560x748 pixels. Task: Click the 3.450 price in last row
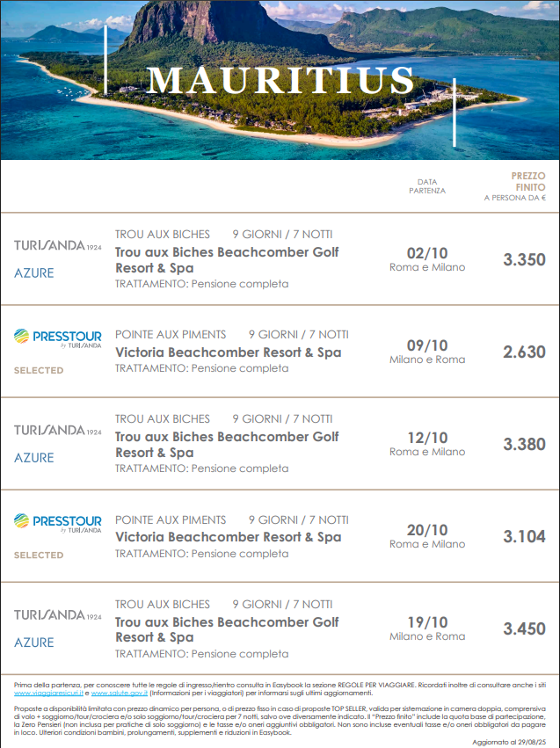pyautogui.click(x=524, y=628)
